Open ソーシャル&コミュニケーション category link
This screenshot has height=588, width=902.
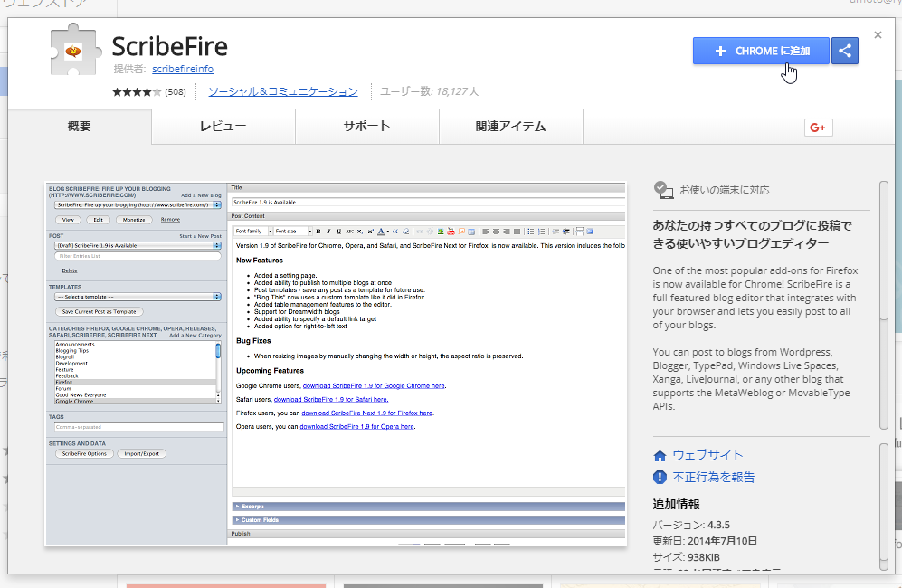(283, 92)
